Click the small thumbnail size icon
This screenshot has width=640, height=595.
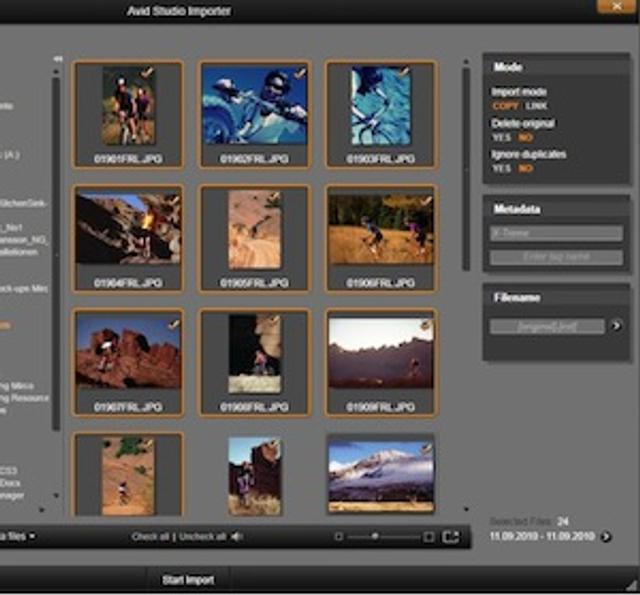[338, 536]
